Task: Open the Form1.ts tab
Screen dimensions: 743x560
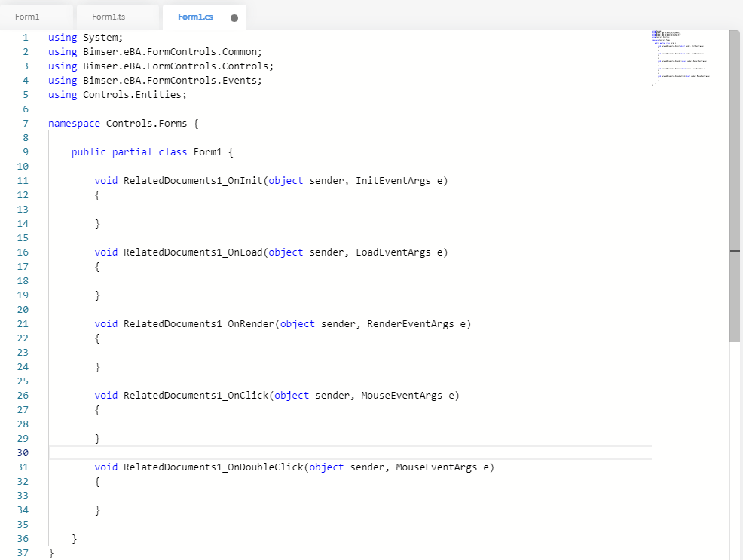Action: click(x=108, y=17)
